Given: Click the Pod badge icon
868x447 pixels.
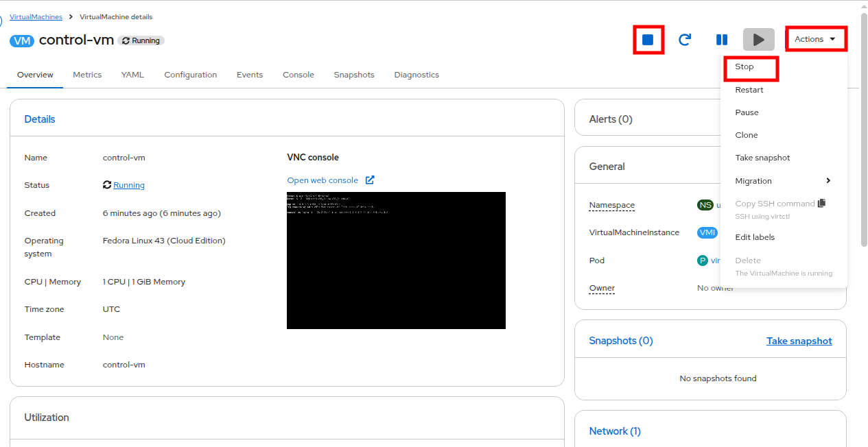Looking at the screenshot, I should point(702,260).
